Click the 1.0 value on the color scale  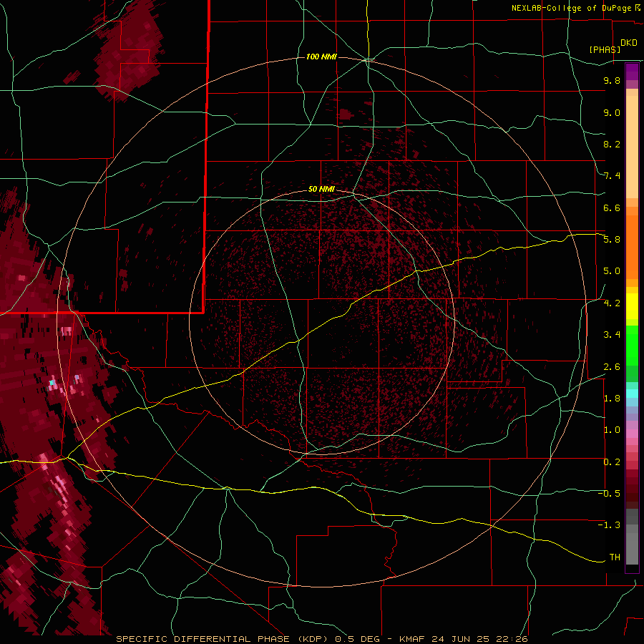click(612, 430)
